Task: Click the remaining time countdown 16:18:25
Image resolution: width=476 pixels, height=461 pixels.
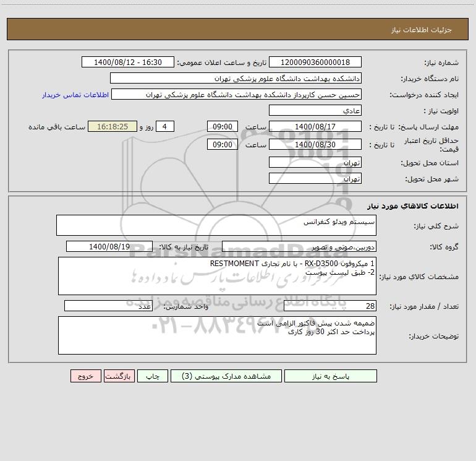Action: click(x=113, y=126)
